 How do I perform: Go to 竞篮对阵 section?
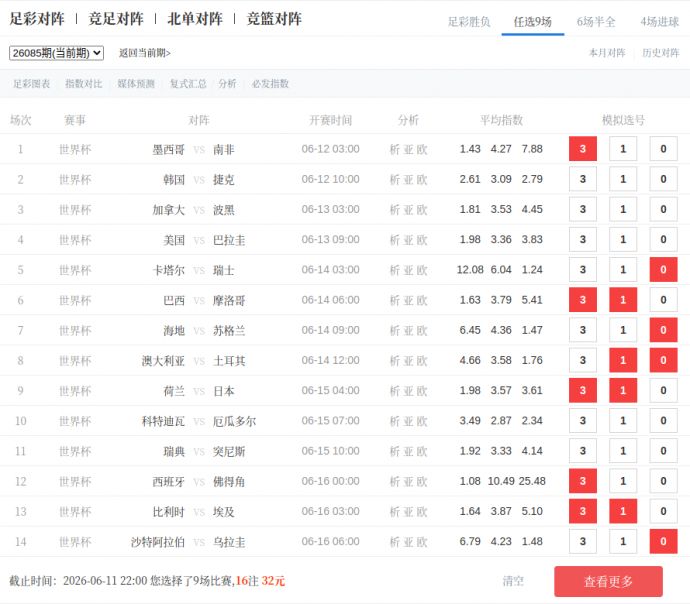274,19
